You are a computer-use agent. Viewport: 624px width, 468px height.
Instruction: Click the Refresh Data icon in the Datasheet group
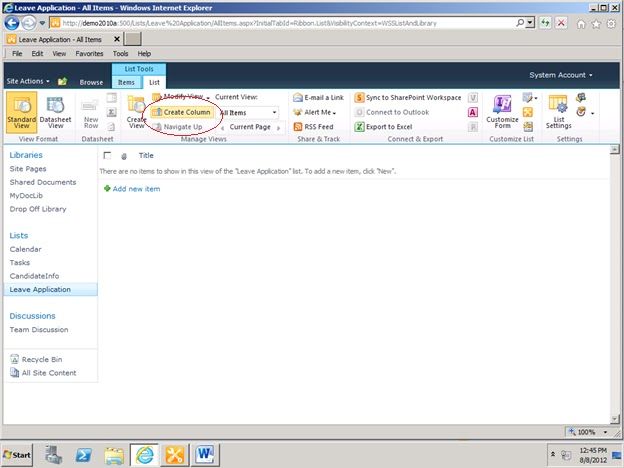click(112, 127)
